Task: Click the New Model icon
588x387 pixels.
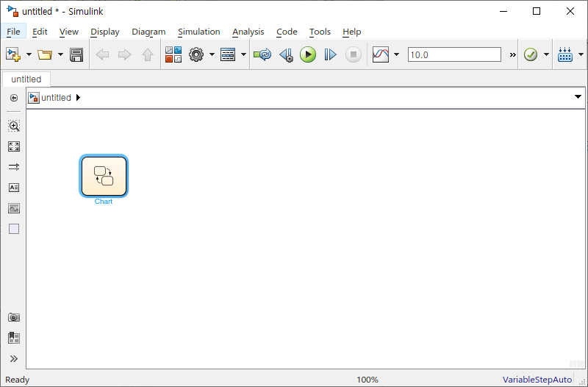Action: click(x=13, y=54)
